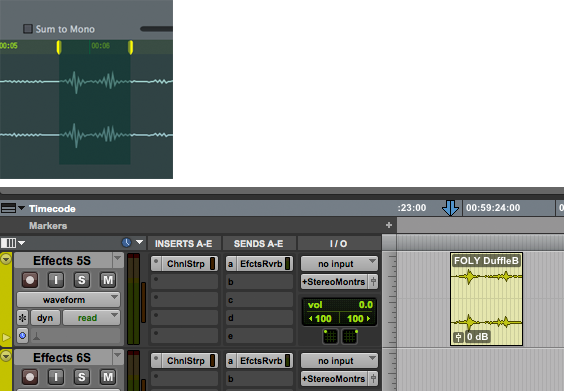Click the Effects 5S left pan grid indicator
This screenshot has height=391, width=564.
pyautogui.click(x=330, y=336)
